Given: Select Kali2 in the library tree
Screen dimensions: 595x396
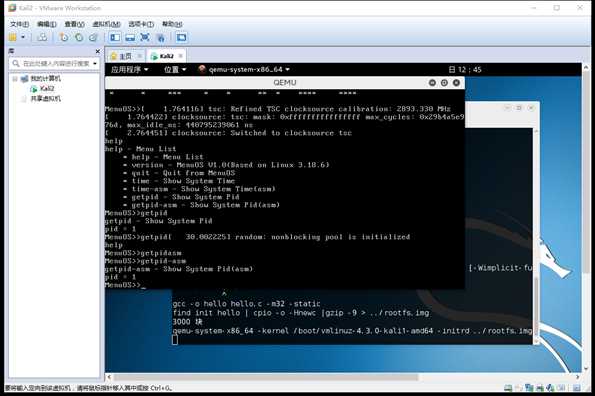Looking at the screenshot, I should [x=47, y=88].
